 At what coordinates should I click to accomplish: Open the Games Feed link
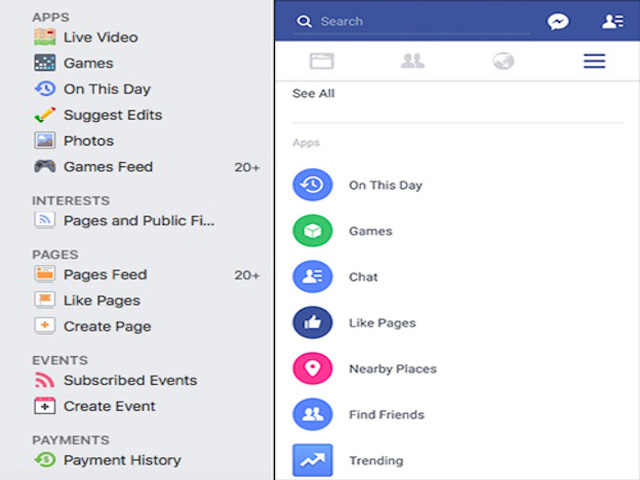pyautogui.click(x=108, y=167)
